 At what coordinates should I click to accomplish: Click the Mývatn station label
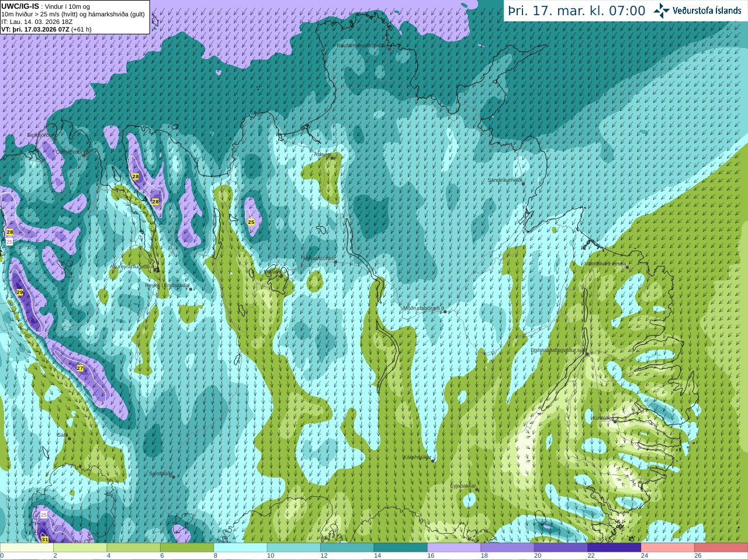(x=272, y=272)
